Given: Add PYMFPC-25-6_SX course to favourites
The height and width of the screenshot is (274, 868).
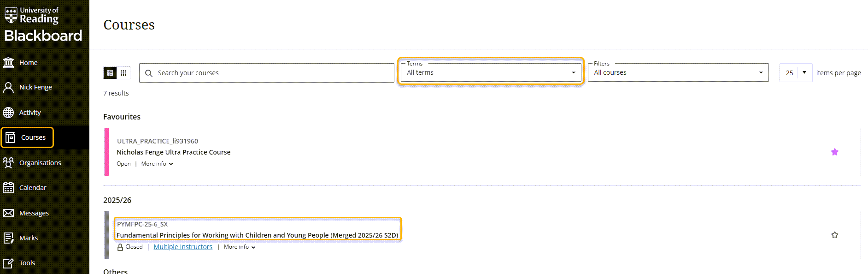Looking at the screenshot, I should [x=834, y=235].
